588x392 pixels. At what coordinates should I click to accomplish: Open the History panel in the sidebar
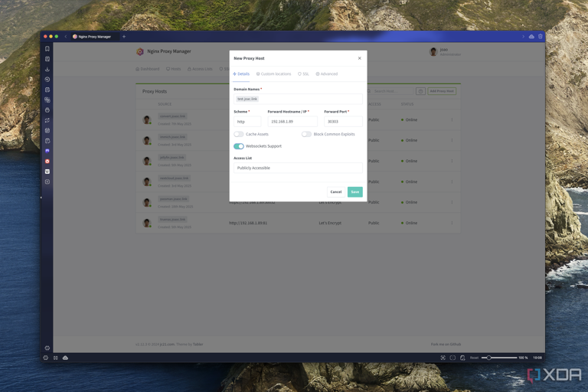[x=47, y=80]
